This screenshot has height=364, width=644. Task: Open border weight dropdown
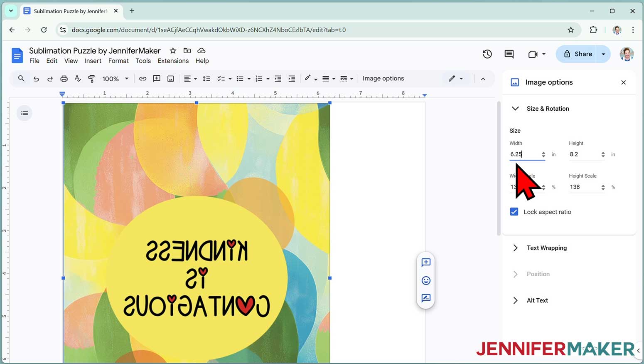[329, 79]
